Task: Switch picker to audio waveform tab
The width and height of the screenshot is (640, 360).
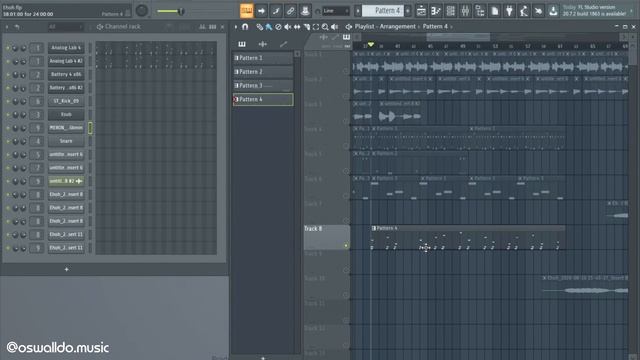Action: point(262,44)
